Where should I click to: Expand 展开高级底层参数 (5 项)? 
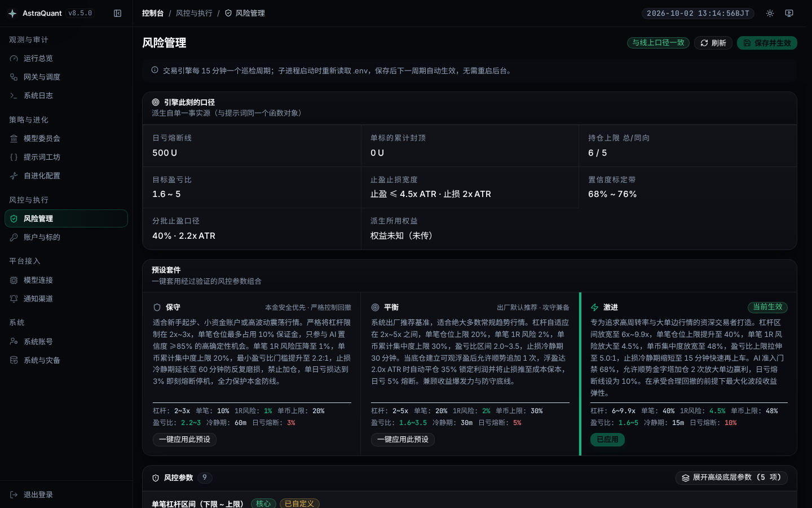731,478
